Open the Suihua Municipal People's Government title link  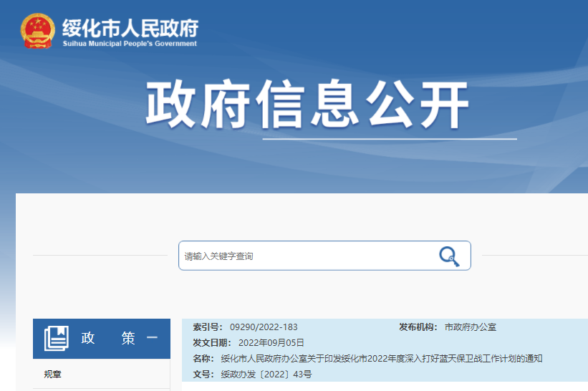[x=130, y=33]
